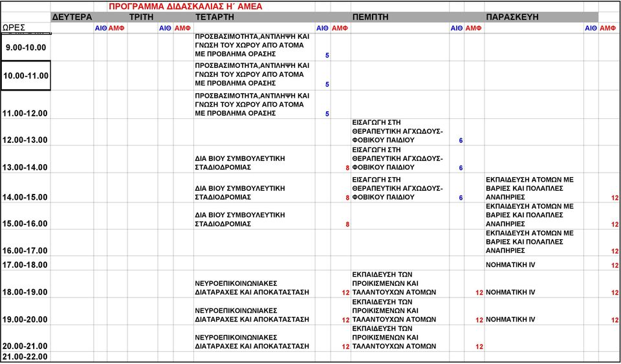Select the 21.00-22.00 time cell
The width and height of the screenshot is (621, 364).
pos(26,356)
